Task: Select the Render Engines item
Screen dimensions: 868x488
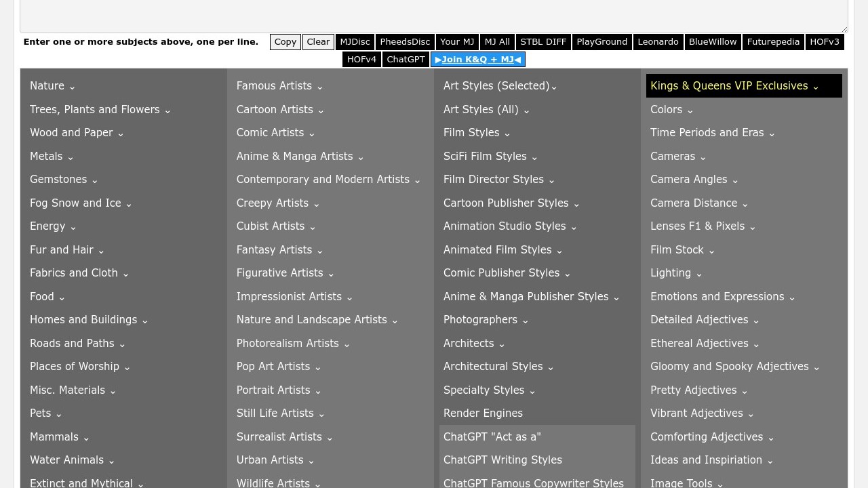Action: coord(483,413)
